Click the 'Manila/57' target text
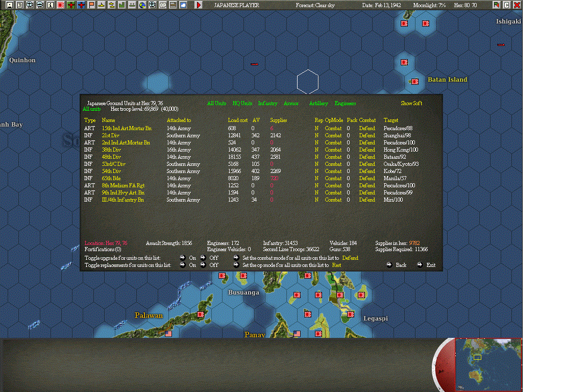 [395, 178]
